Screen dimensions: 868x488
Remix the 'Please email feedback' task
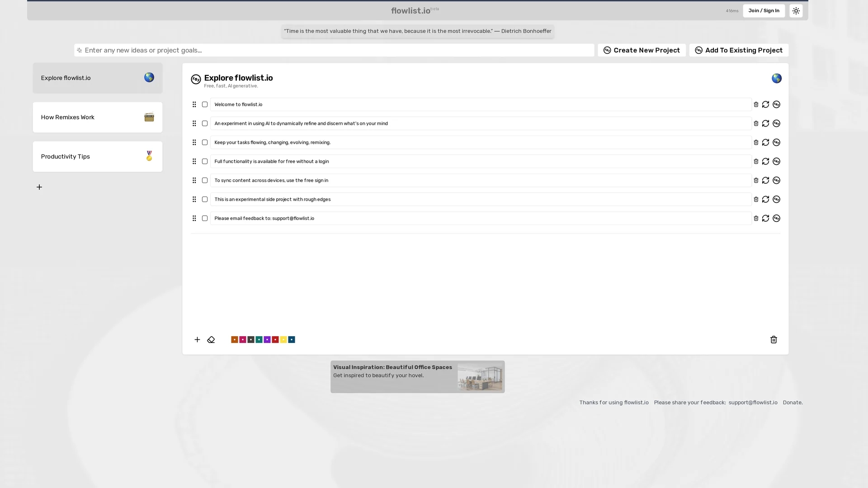tap(776, 218)
